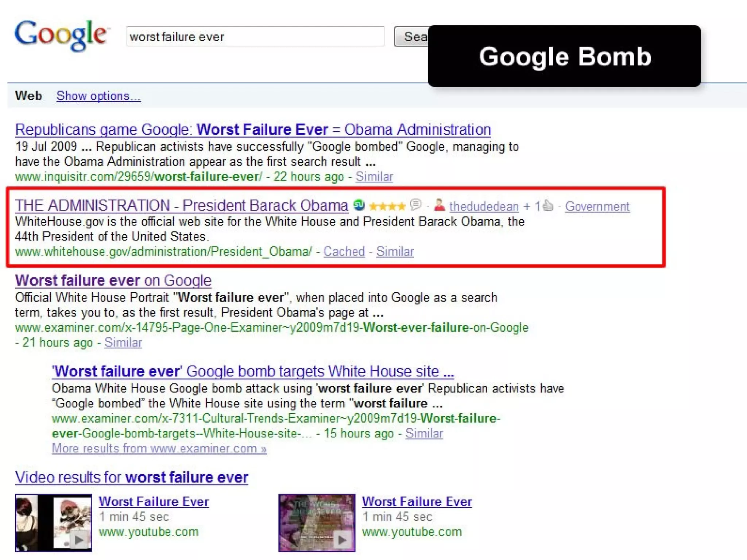Image resolution: width=747 pixels, height=560 pixels.
Task: Click the yellow star rating icons
Action: point(387,206)
